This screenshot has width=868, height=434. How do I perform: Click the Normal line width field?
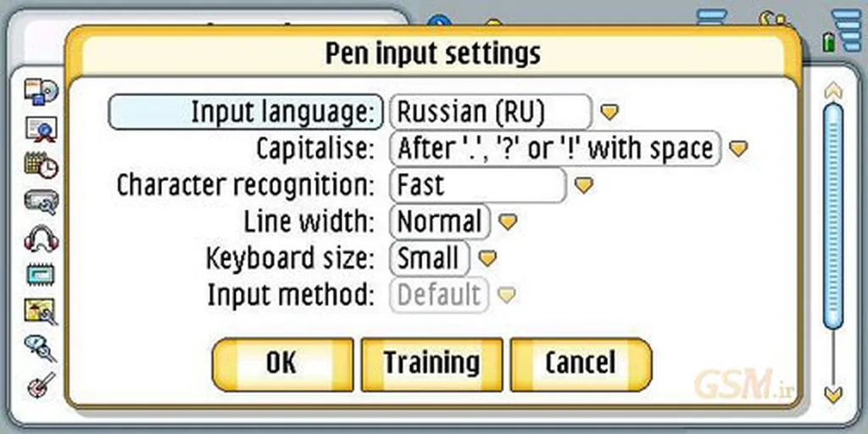440,222
